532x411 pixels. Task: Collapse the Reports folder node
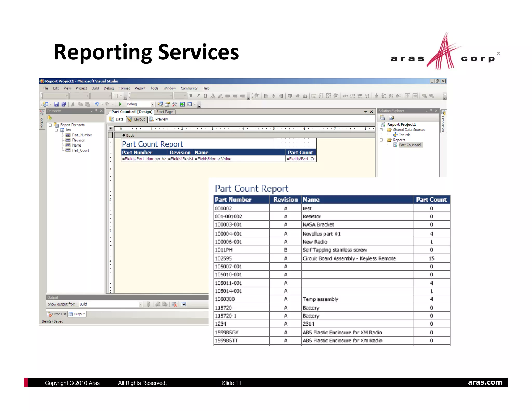click(381, 140)
